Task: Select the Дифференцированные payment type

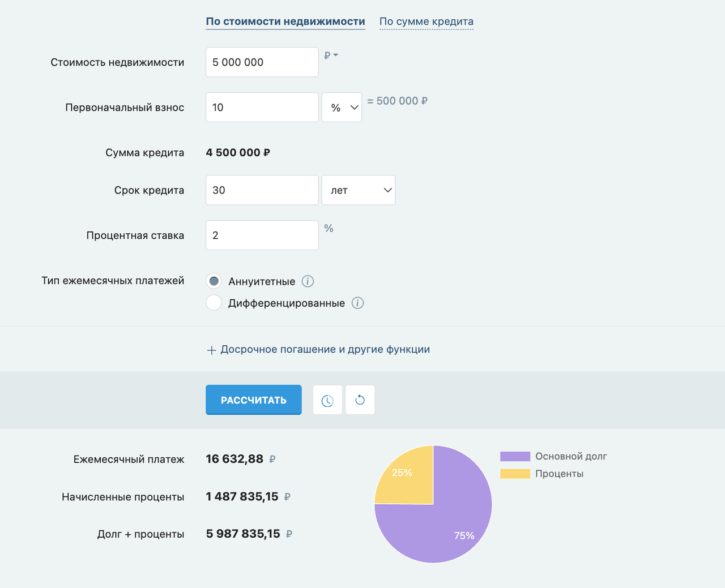Action: [x=214, y=303]
